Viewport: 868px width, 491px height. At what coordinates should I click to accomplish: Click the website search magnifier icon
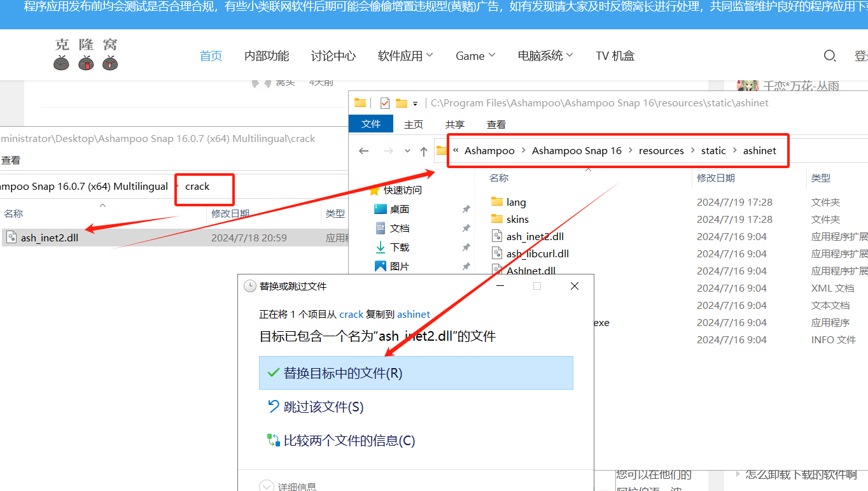[830, 56]
